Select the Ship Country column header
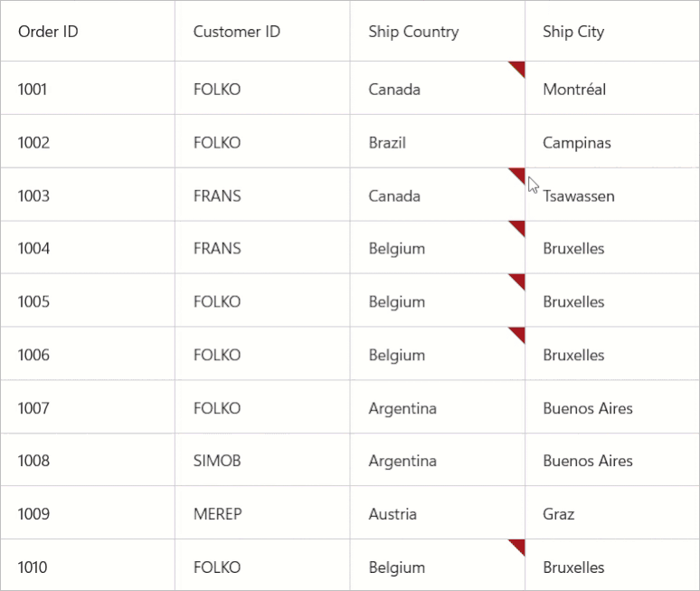The width and height of the screenshot is (700, 591). point(413,32)
